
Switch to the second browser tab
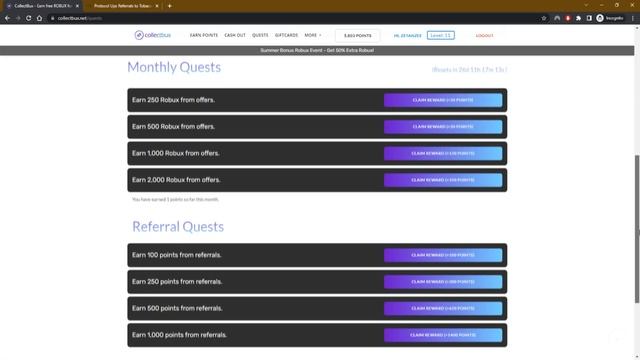(122, 6)
